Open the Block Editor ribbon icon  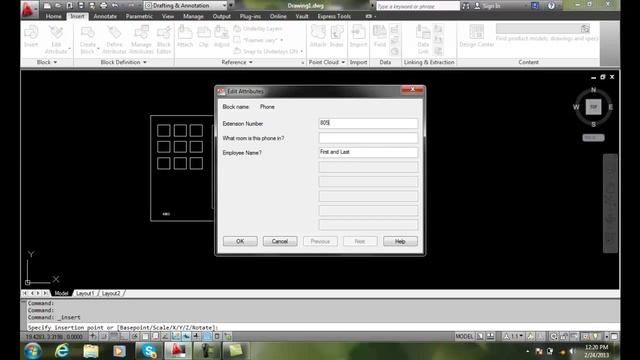164,39
